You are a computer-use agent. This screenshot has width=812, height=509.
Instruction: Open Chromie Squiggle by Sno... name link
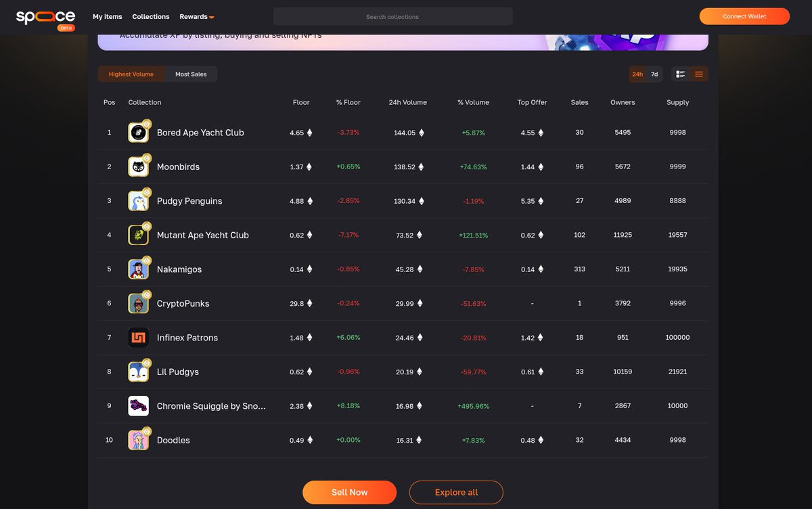211,406
